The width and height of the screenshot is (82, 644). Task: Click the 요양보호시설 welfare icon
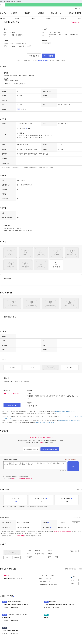[x=41, y=265]
